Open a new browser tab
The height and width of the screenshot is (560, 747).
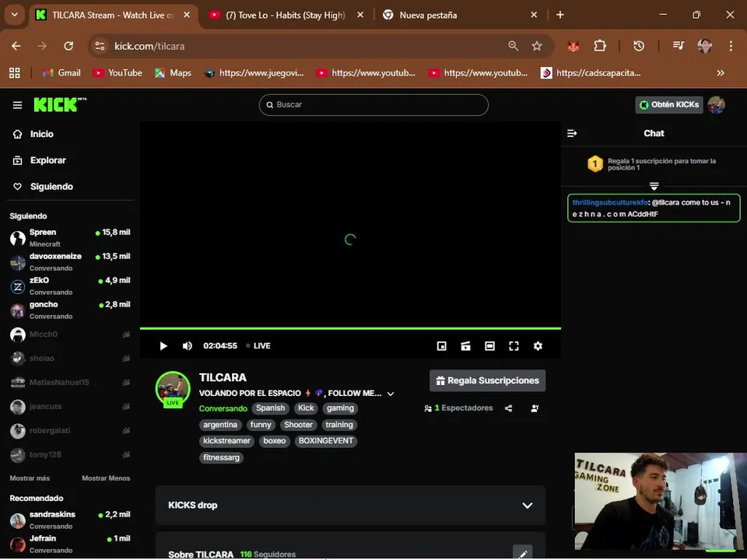(x=560, y=16)
